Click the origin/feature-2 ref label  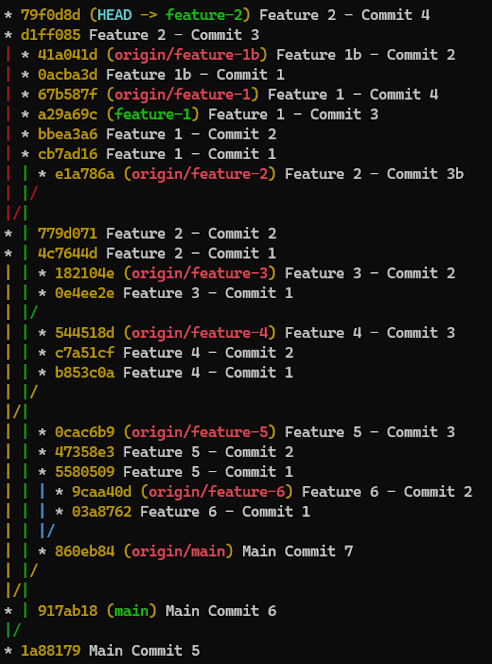200,174
